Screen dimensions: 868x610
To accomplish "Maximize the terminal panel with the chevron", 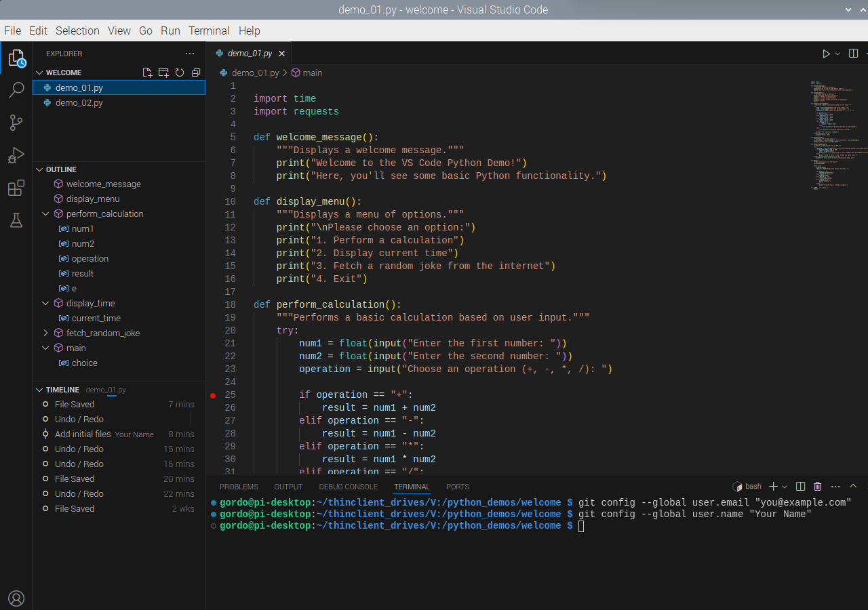I will (x=853, y=486).
